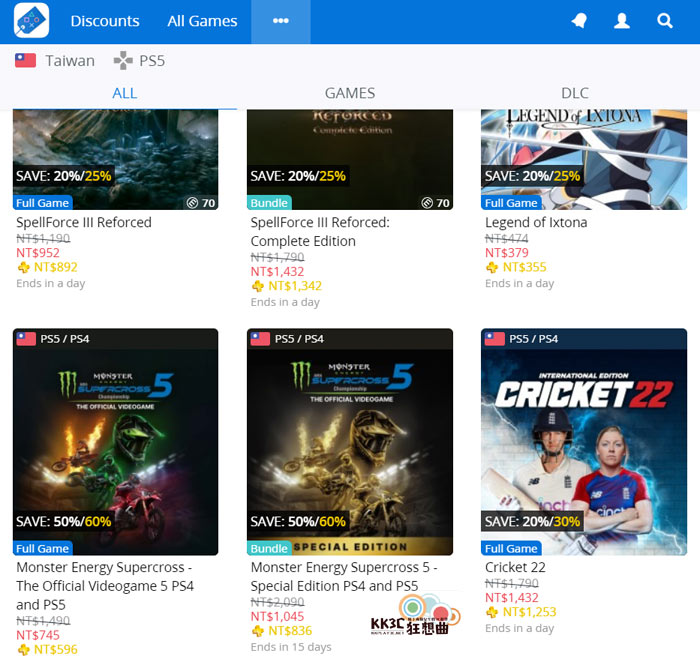Click the Full Game badge on Cricket 22
This screenshot has width=700, height=656.
511,548
